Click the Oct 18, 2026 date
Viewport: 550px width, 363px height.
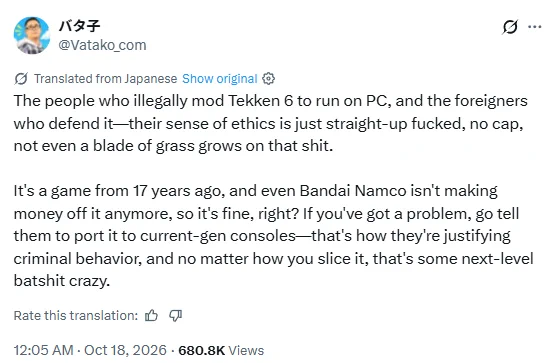point(125,350)
